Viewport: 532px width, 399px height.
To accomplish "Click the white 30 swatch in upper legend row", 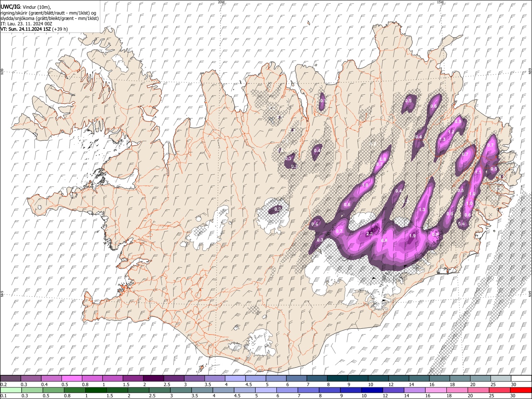I will click(521, 378).
